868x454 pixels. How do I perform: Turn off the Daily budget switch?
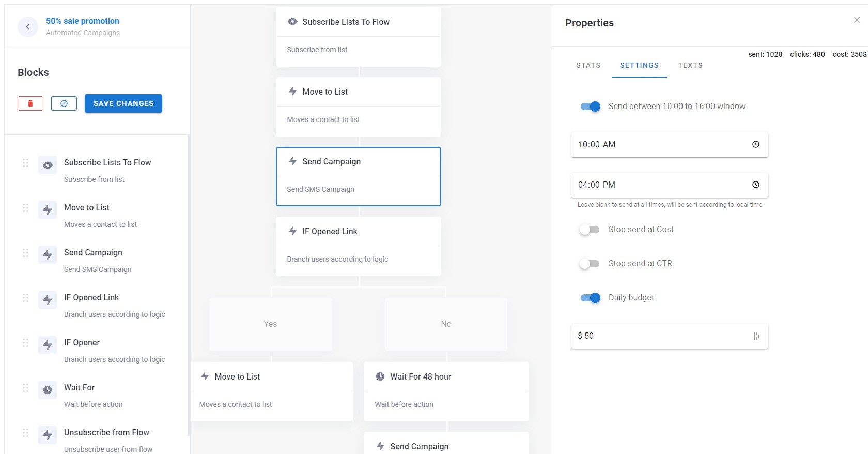(x=590, y=298)
